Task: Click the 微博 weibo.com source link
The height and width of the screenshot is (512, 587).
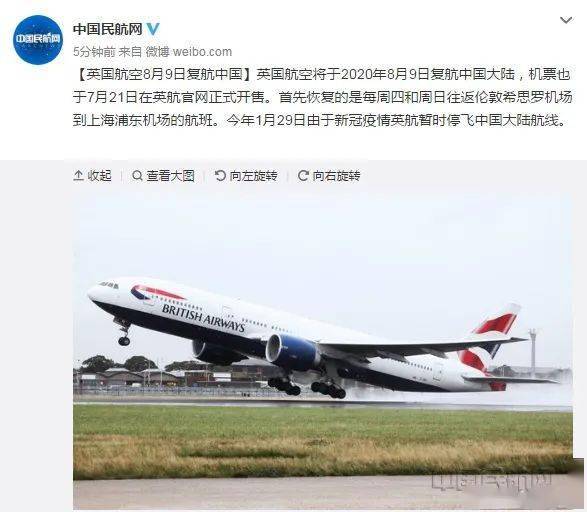Action: click(189, 52)
